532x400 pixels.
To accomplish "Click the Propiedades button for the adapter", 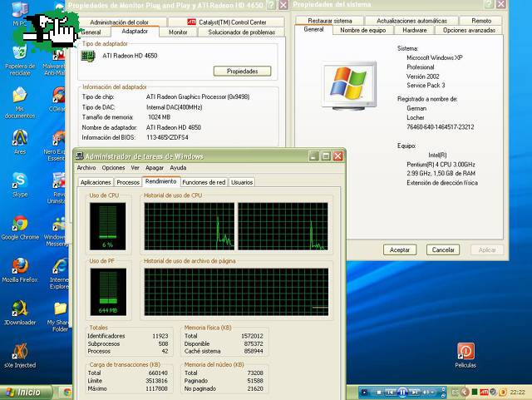I will click(242, 72).
